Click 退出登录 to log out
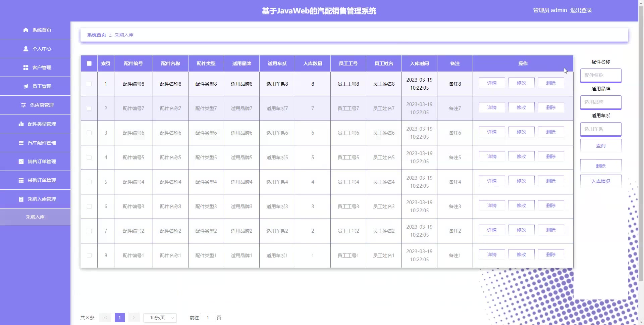The height and width of the screenshot is (325, 644). (x=581, y=10)
